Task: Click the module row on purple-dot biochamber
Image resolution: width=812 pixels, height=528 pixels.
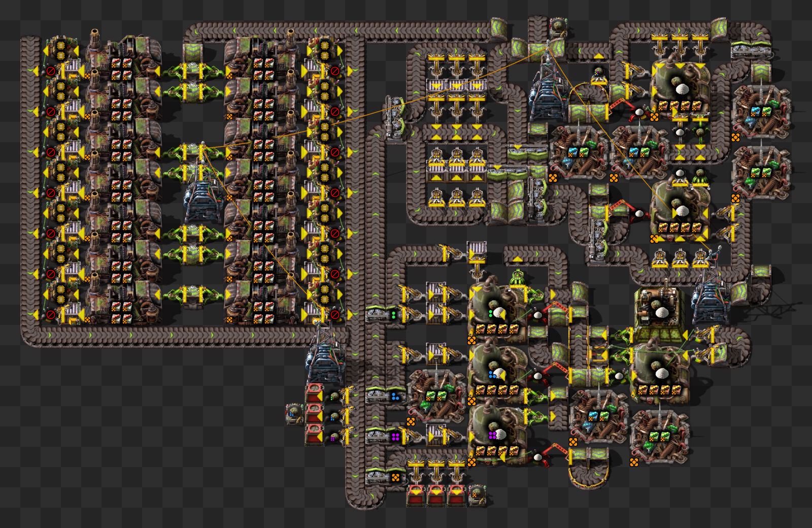Action: tap(496, 451)
